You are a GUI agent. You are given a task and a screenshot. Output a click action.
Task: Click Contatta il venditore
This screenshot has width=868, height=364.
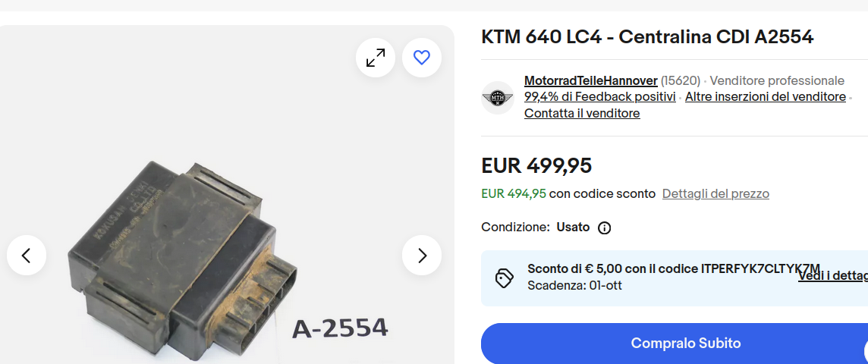582,114
